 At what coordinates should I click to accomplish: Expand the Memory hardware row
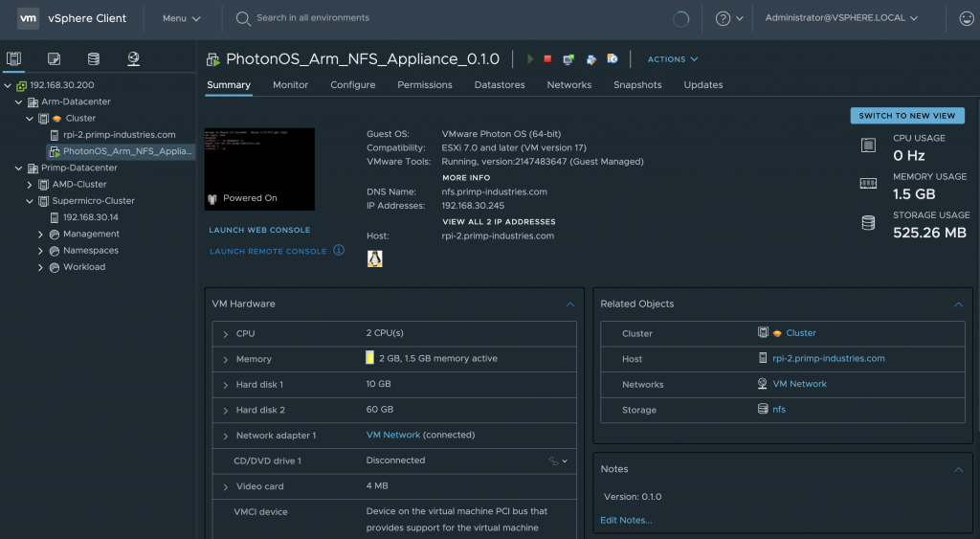click(x=225, y=359)
